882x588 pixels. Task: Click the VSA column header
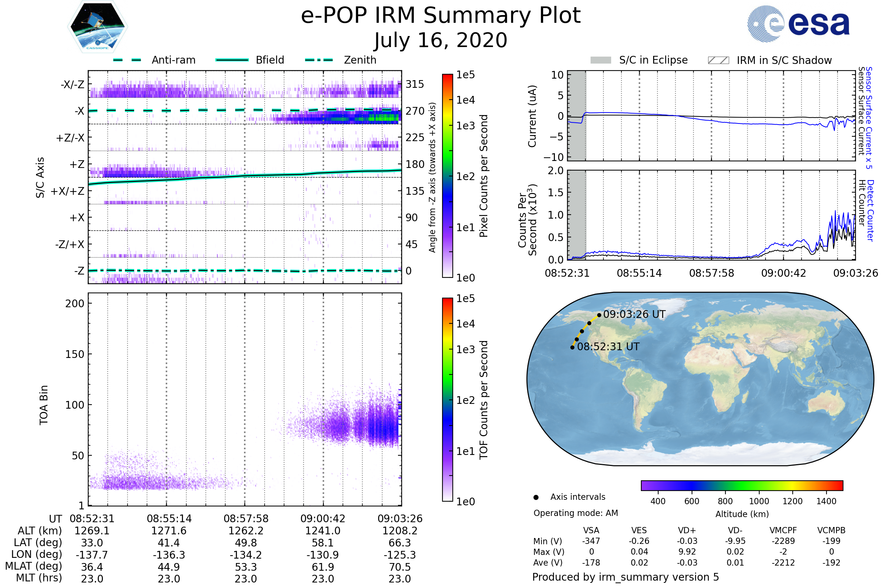coord(591,530)
